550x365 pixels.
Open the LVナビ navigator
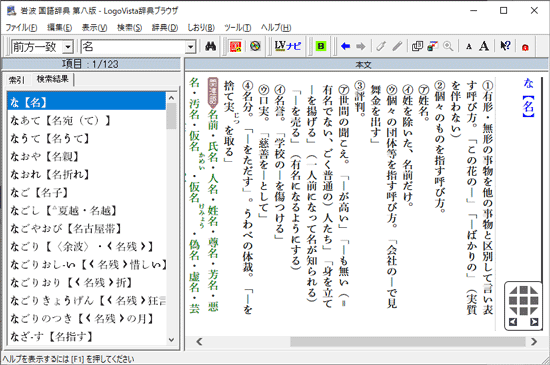click(x=288, y=46)
